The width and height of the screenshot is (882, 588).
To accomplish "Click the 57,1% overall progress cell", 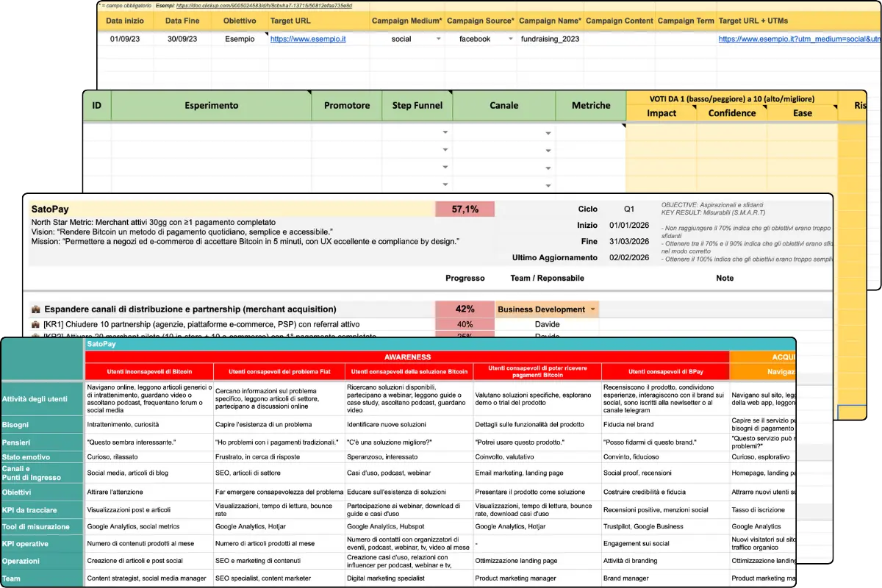I will 464,209.
